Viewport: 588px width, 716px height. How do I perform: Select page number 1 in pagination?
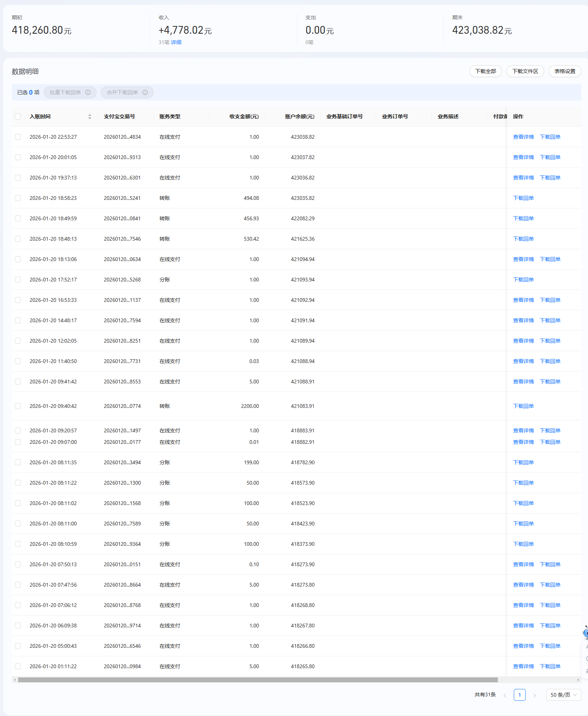coord(519,695)
